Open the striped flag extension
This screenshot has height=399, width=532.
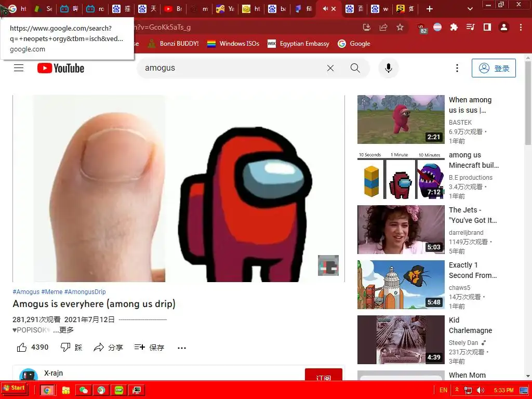(437, 27)
